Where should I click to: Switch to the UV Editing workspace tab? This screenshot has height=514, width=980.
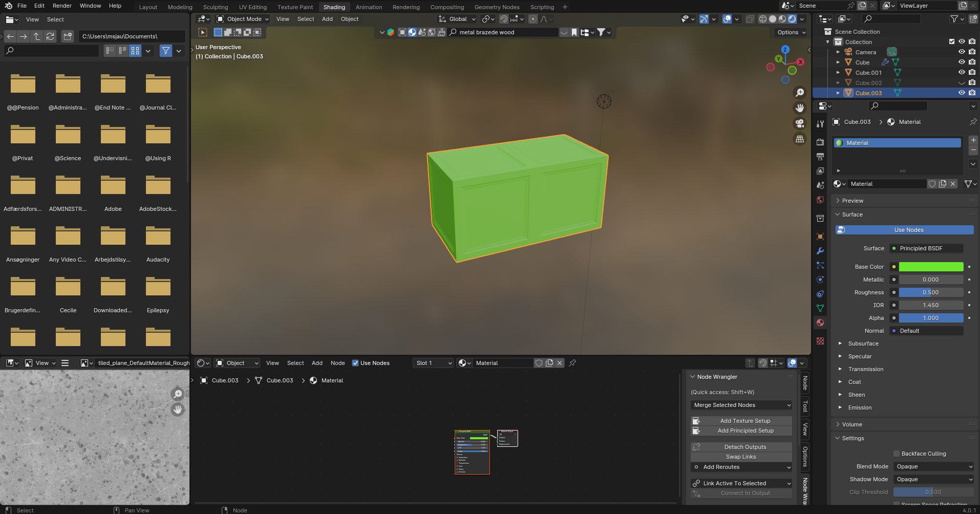tap(253, 7)
